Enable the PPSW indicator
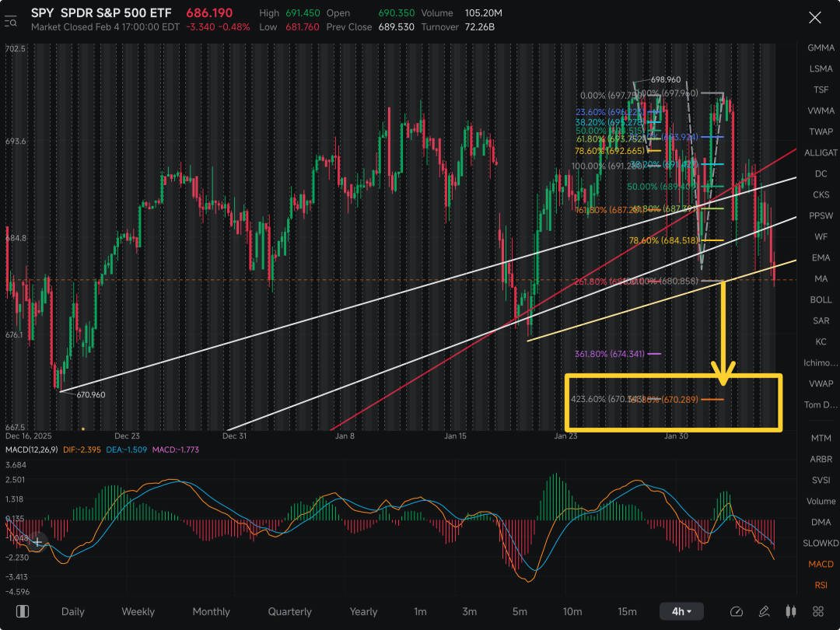The width and height of the screenshot is (840, 630). (x=821, y=215)
